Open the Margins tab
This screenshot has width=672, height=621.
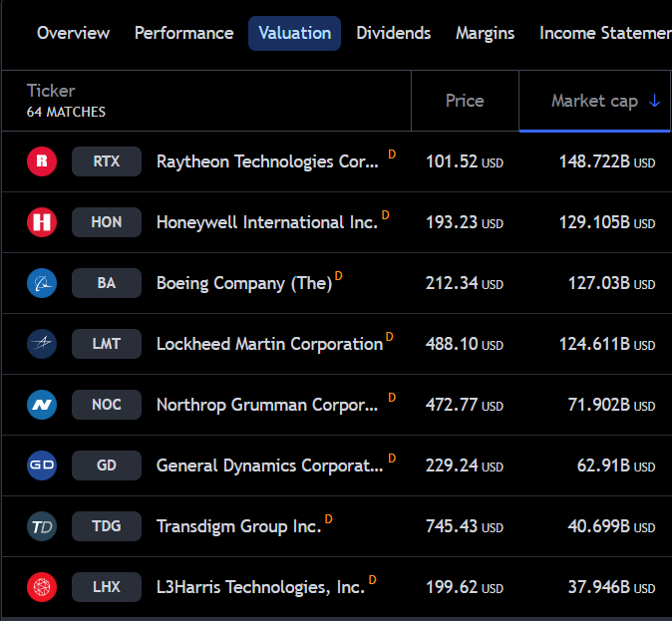coord(485,33)
